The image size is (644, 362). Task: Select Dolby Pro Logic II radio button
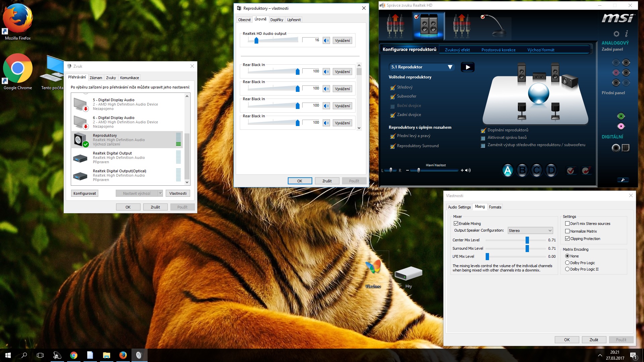point(567,269)
